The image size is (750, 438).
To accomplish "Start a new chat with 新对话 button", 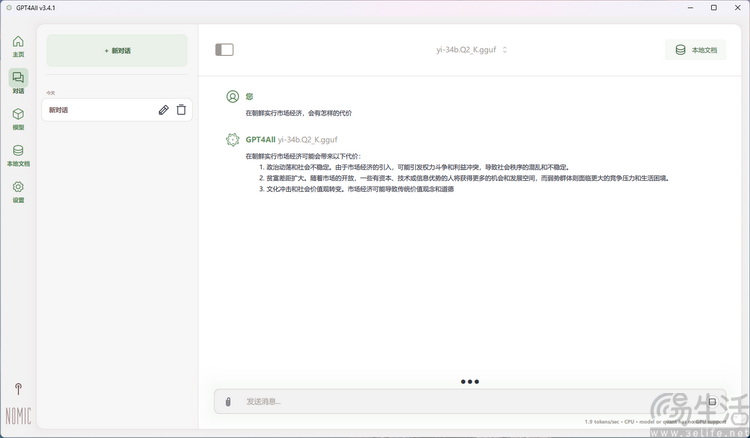I will coord(117,50).
